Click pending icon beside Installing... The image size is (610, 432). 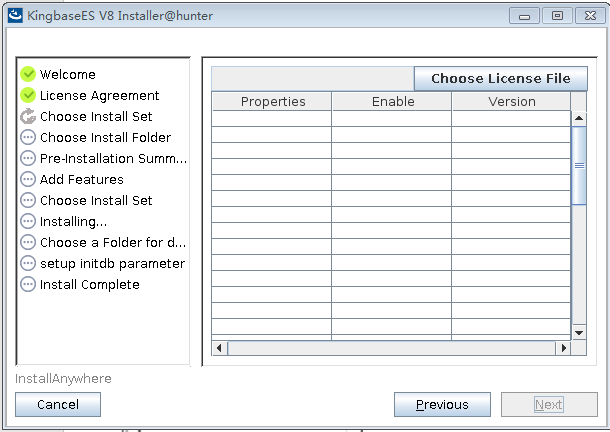(x=28, y=221)
